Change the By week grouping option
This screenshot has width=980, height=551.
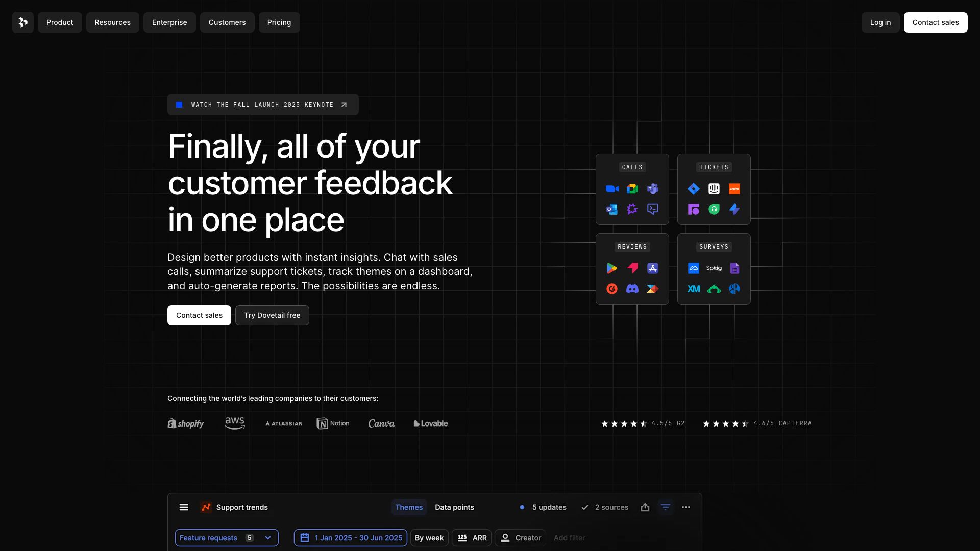click(429, 537)
